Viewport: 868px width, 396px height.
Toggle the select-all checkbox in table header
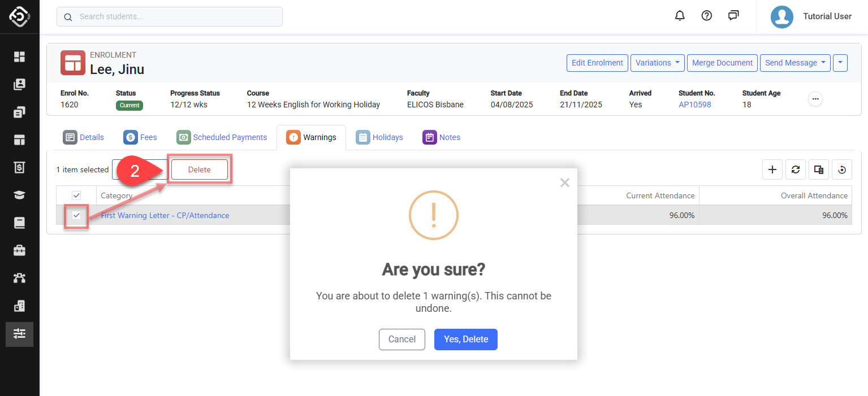pyautogui.click(x=76, y=195)
